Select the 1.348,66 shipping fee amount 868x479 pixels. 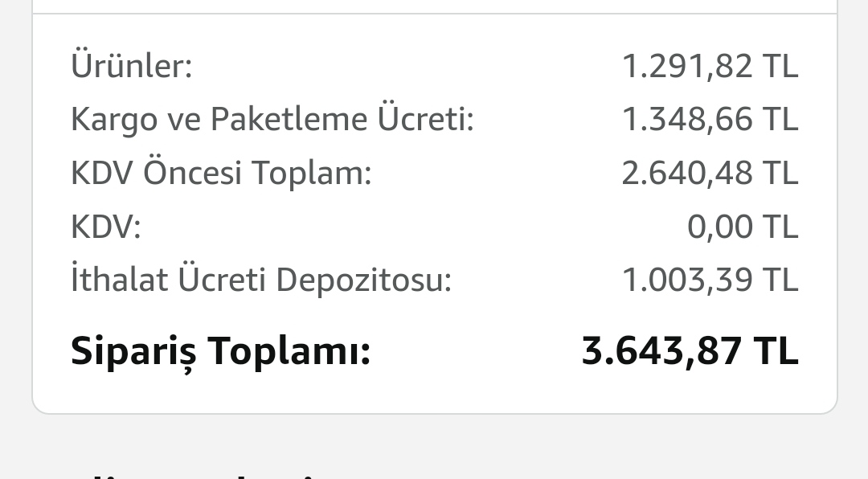click(687, 120)
